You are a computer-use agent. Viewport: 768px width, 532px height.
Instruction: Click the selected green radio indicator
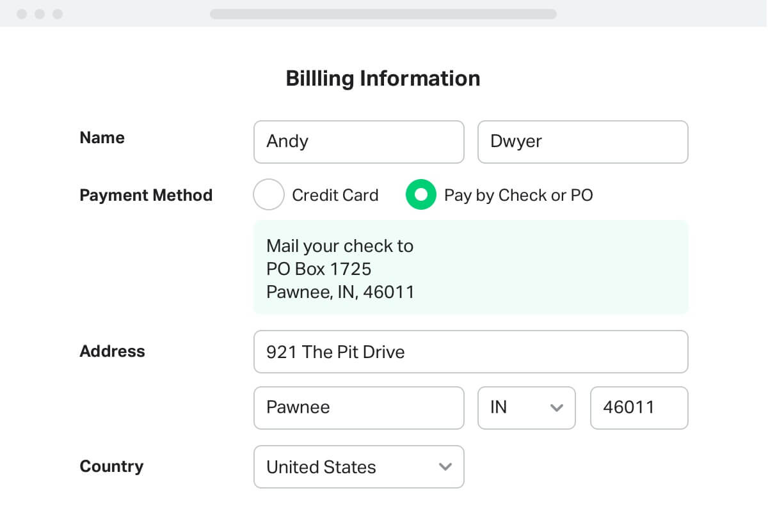pyautogui.click(x=420, y=194)
